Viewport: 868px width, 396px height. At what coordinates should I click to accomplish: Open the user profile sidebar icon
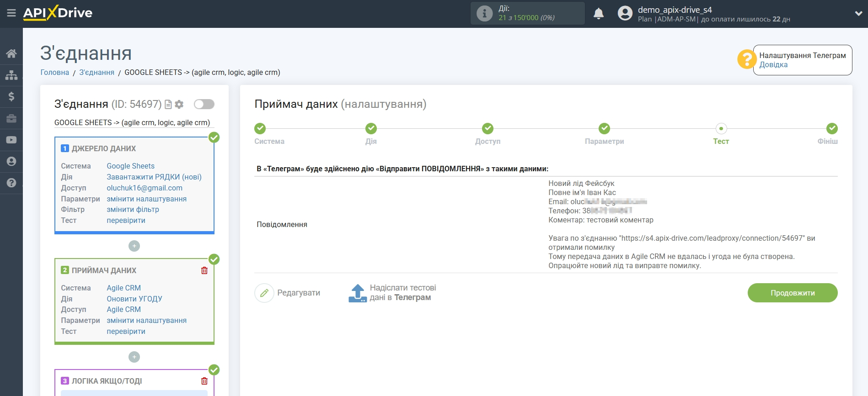point(11,161)
